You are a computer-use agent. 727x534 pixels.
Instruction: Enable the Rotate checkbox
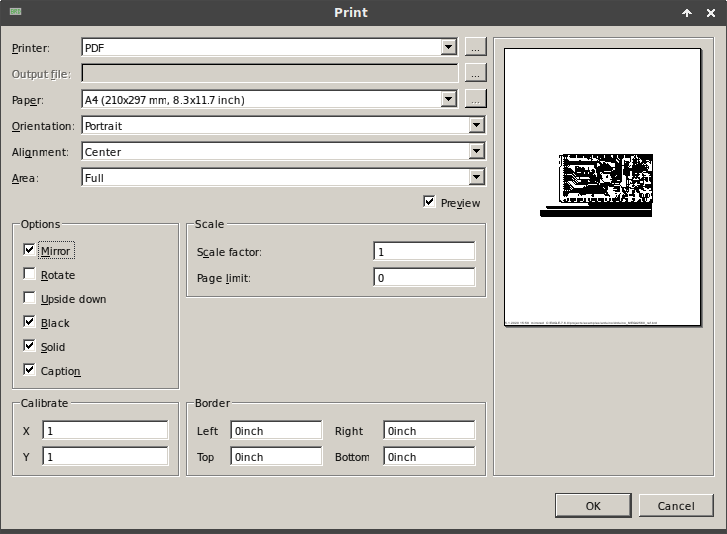point(30,274)
